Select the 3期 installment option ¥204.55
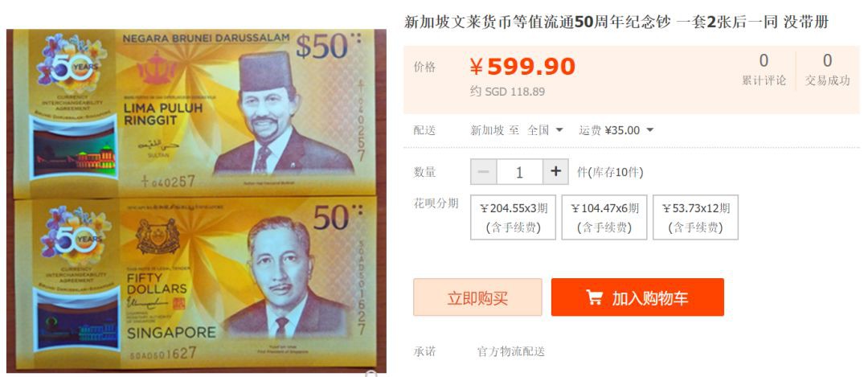The image size is (868, 377). click(513, 218)
